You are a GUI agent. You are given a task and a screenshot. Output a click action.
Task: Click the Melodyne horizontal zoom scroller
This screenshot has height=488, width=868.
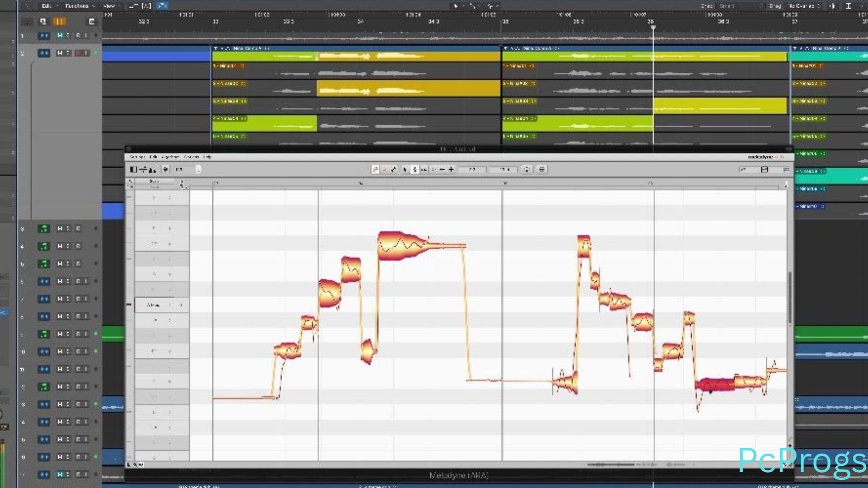611,465
